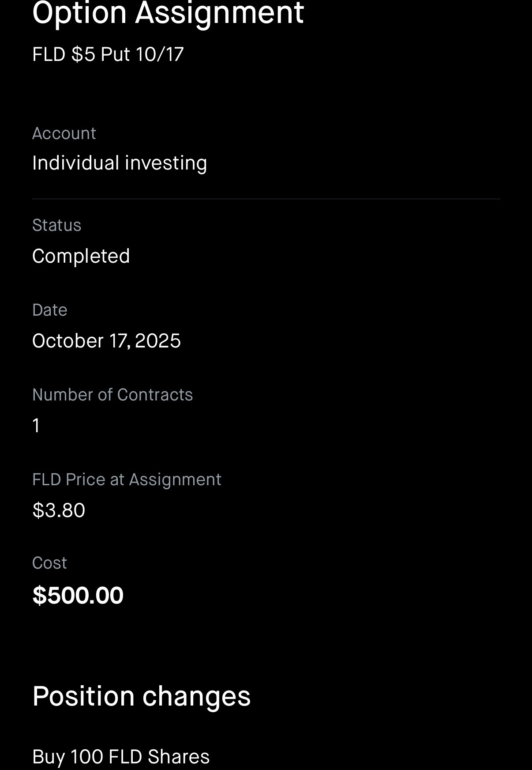Tap the word Put in the subtitle
Screen dimensions: 532x770
(115, 54)
